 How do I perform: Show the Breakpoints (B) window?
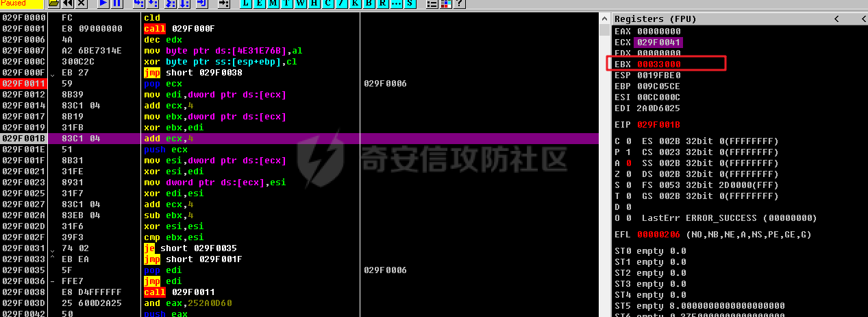[x=369, y=3]
